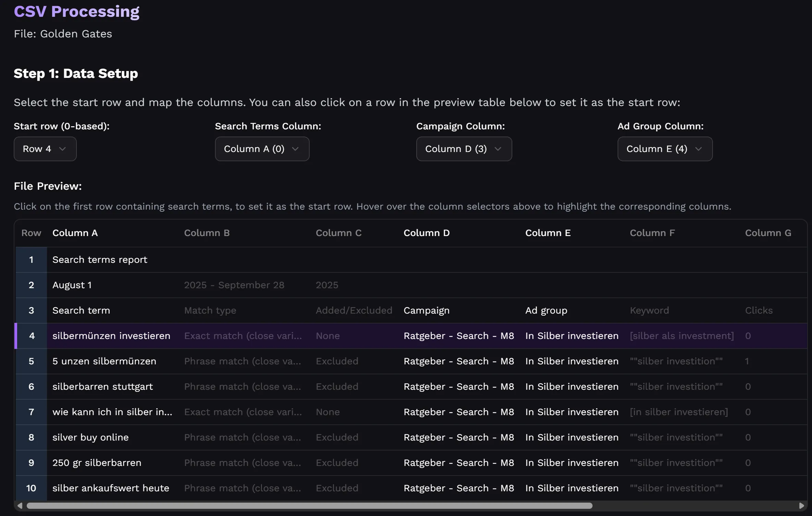
Task: Click row 1 Search terms report
Action: [99, 260]
